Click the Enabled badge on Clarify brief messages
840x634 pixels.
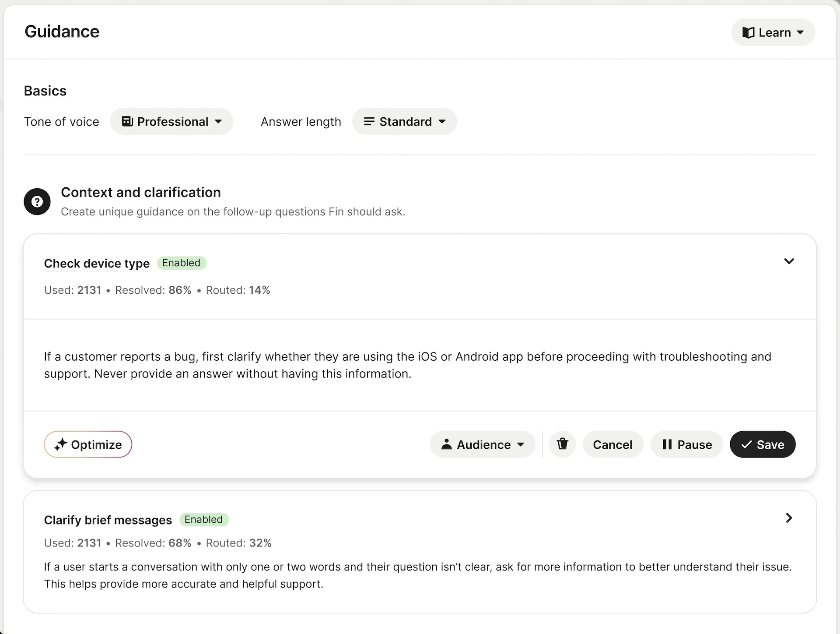click(x=203, y=519)
